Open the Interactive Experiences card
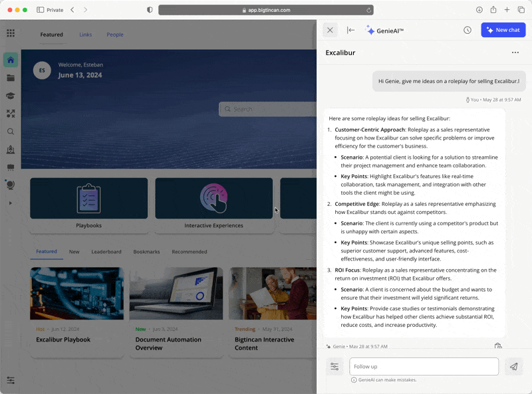The height and width of the screenshot is (394, 532). pos(213,205)
